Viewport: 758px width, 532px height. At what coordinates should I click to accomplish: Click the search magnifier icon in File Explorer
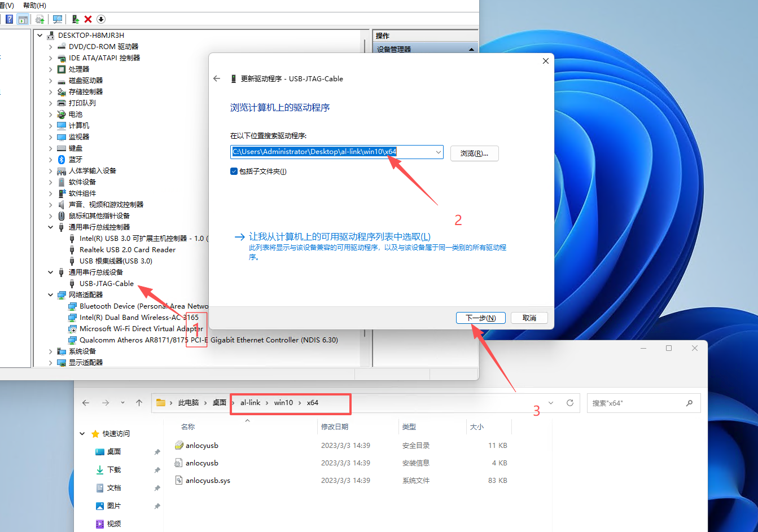tap(689, 403)
